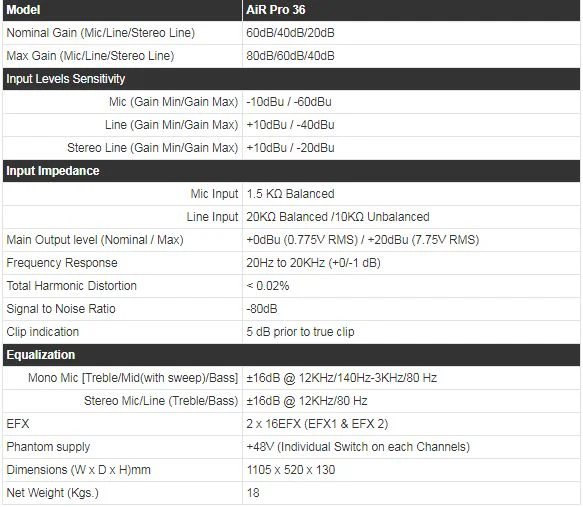Select the AiR Pro 36 column header
The height and width of the screenshot is (507, 583).
411,10
